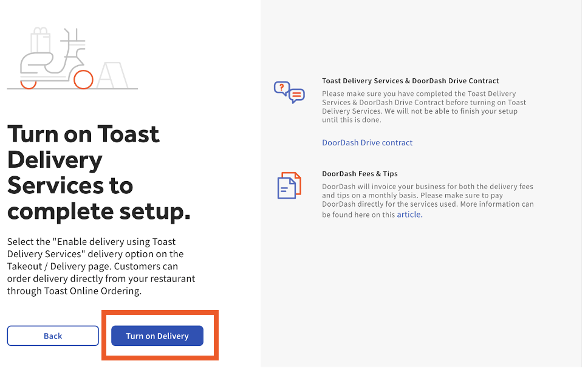Click the Back button
This screenshot has height=372, width=588.
click(53, 336)
